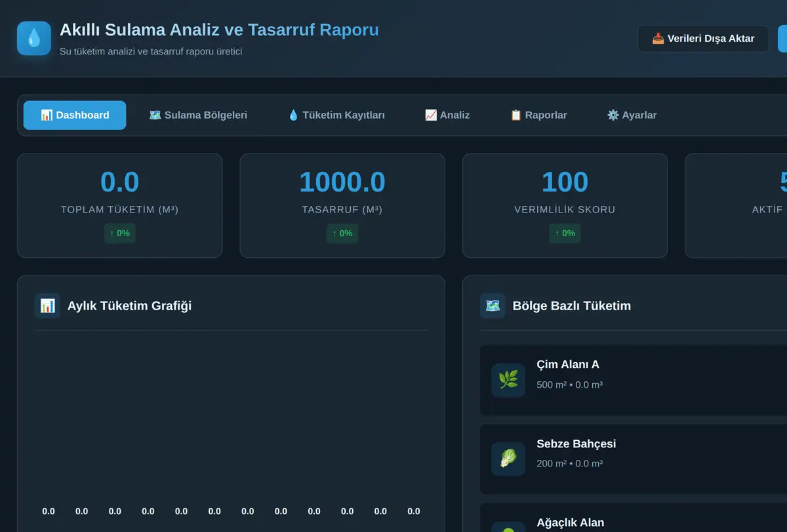The height and width of the screenshot is (532, 787).
Task: Click the Sebze Bahçesi leafy vegetable icon
Action: (508, 459)
